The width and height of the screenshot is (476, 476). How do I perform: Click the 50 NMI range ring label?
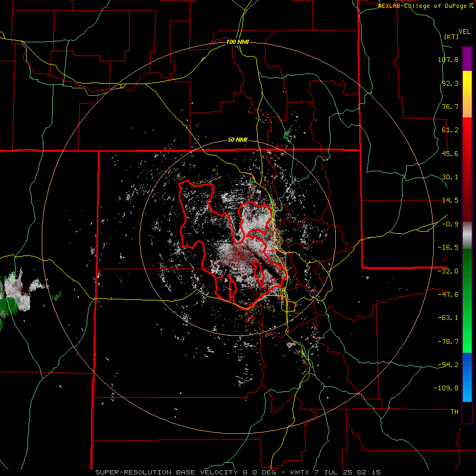[x=237, y=140]
